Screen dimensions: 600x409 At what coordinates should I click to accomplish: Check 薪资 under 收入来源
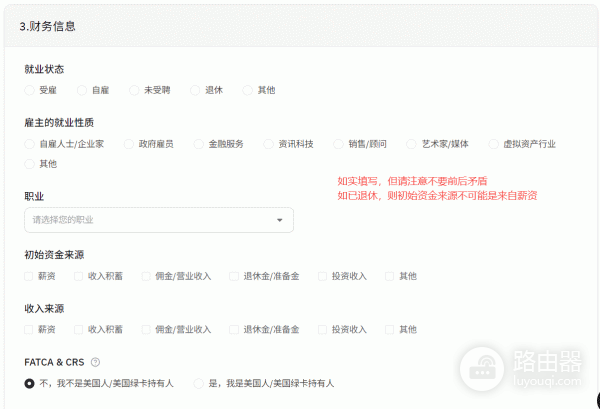[x=29, y=329]
